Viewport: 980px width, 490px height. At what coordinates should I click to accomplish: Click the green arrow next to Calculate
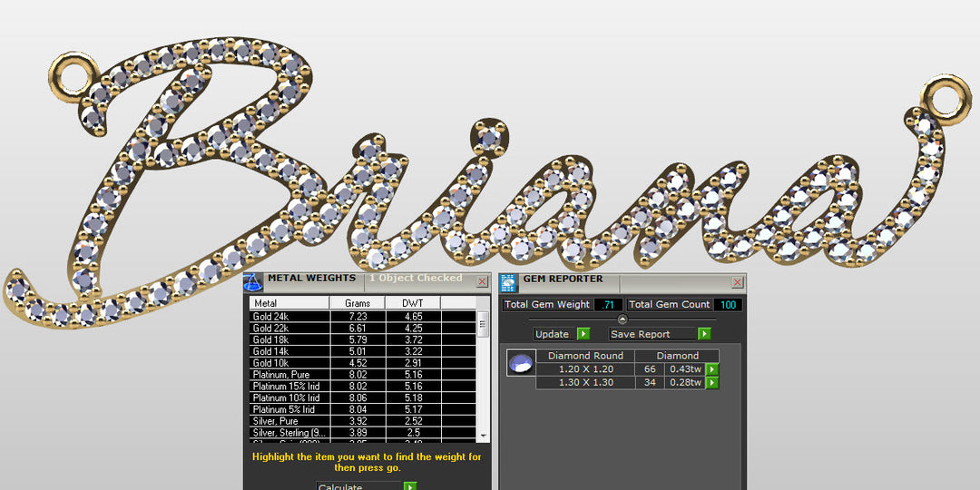[410, 487]
